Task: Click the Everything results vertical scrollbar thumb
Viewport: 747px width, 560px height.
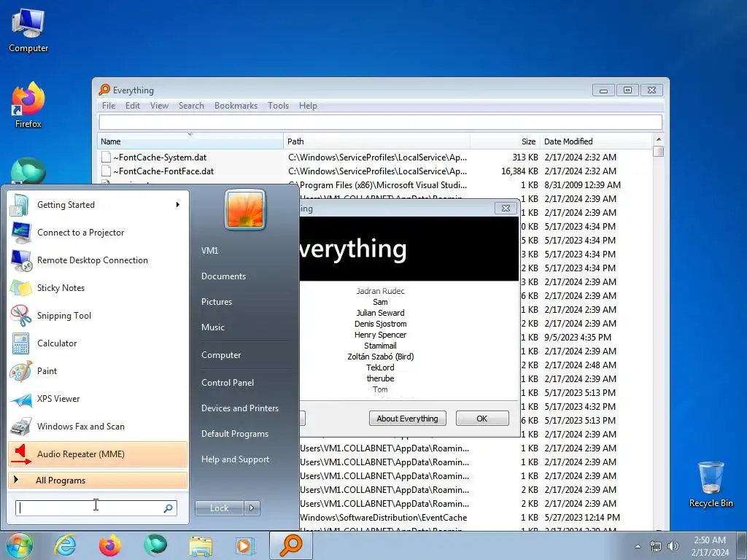Action: (659, 152)
